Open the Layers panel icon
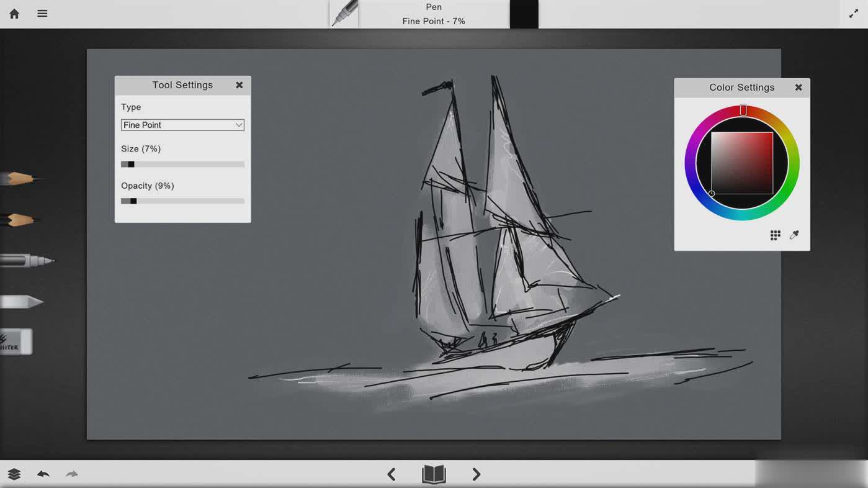868x488 pixels. (x=14, y=474)
